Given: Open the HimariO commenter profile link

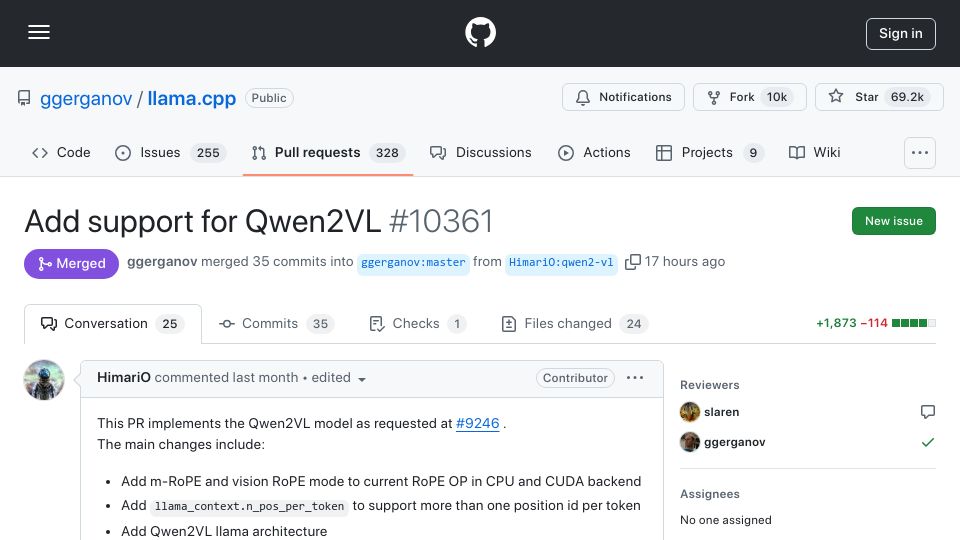Looking at the screenshot, I should click(124, 377).
